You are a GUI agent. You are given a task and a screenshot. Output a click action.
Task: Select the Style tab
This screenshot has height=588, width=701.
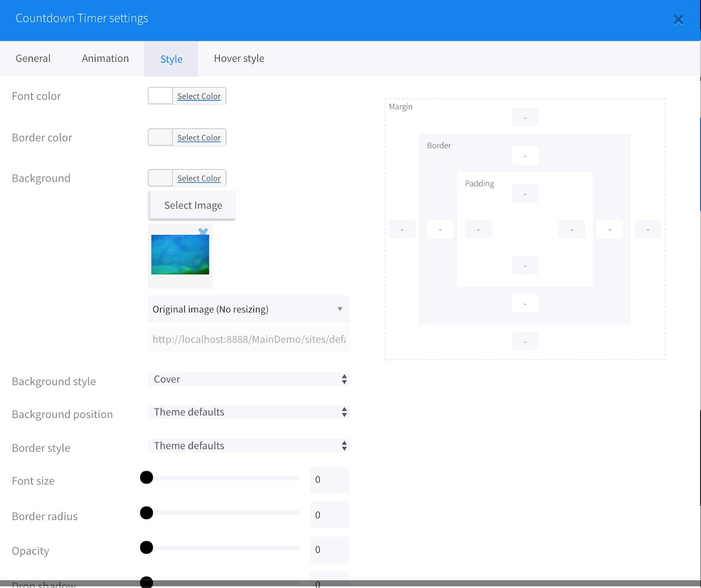(171, 59)
